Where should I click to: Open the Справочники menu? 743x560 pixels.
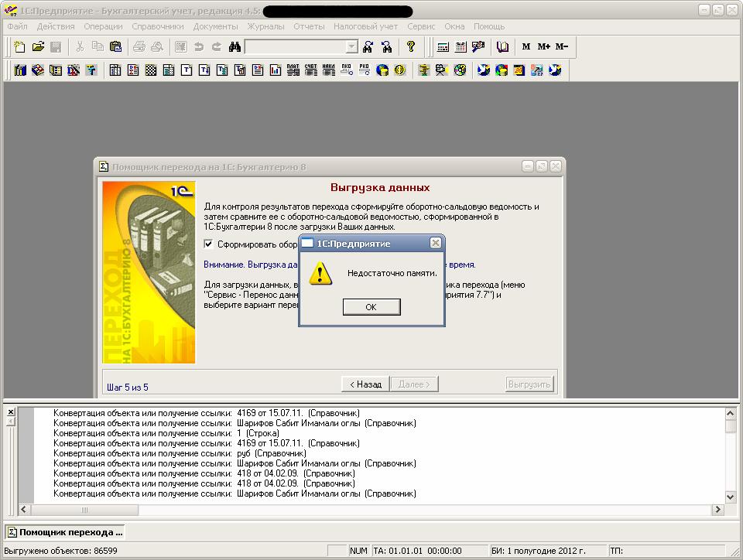tap(157, 26)
